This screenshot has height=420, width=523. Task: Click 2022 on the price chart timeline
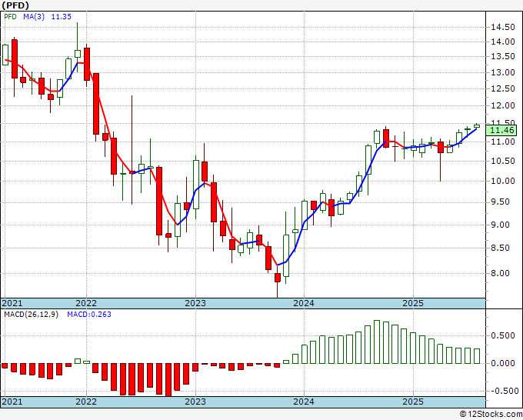[x=86, y=303]
